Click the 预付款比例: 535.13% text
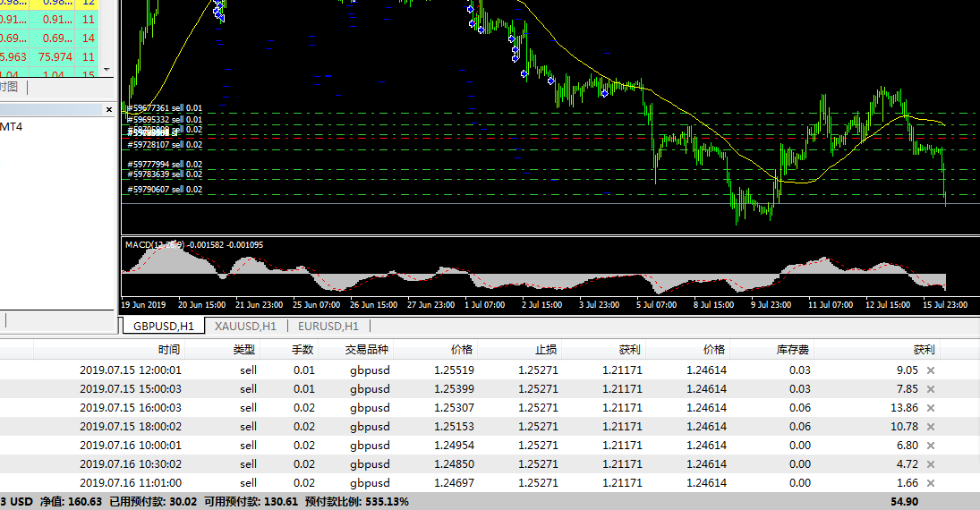Image resolution: width=980 pixels, height=510 pixels. (357, 502)
